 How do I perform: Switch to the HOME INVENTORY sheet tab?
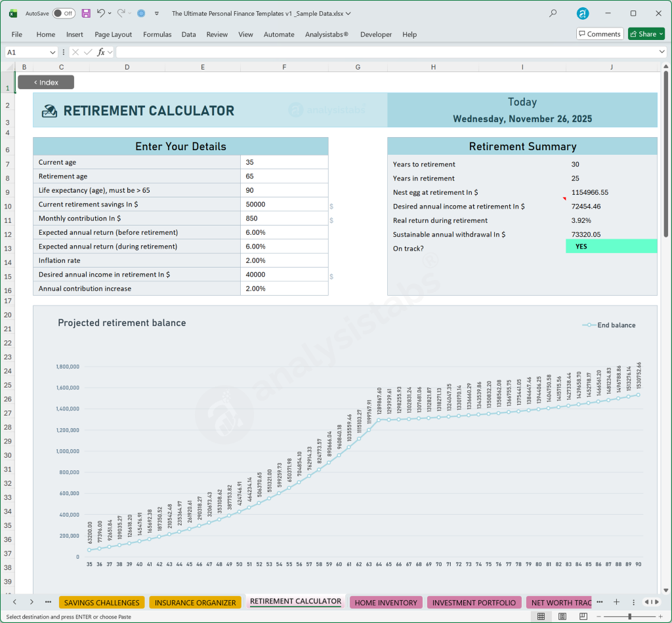[x=386, y=601]
